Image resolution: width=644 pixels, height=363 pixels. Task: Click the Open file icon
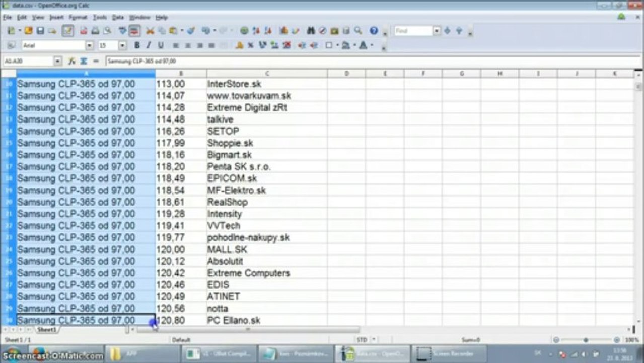pos(29,31)
